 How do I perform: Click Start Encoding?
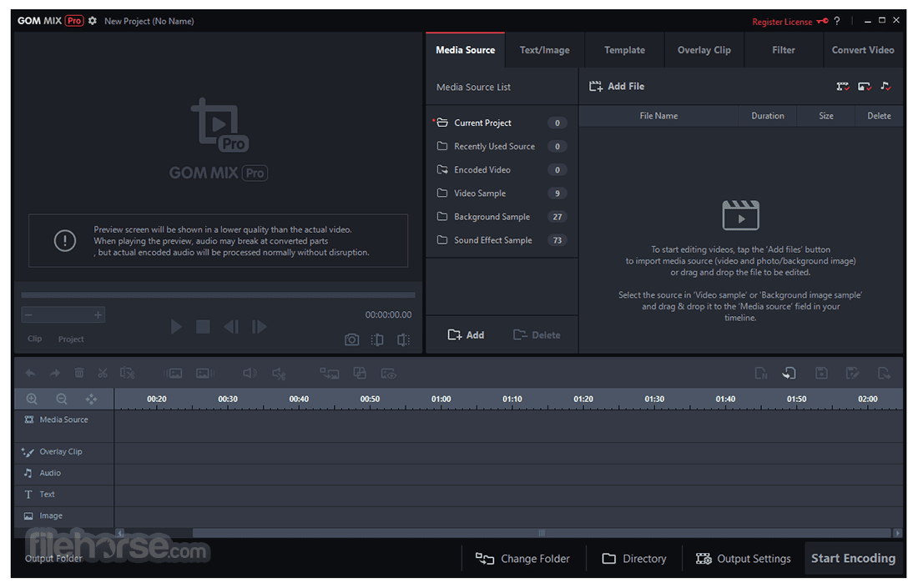coord(853,558)
